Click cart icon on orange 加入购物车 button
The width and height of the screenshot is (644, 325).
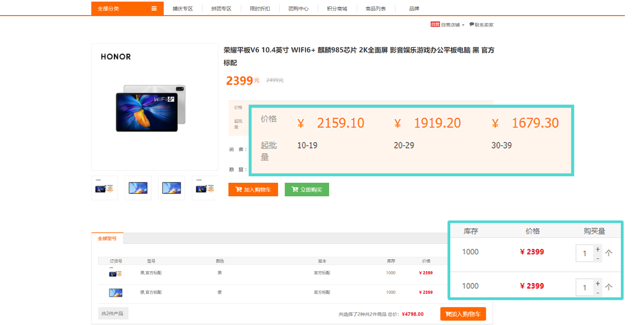[x=239, y=190]
